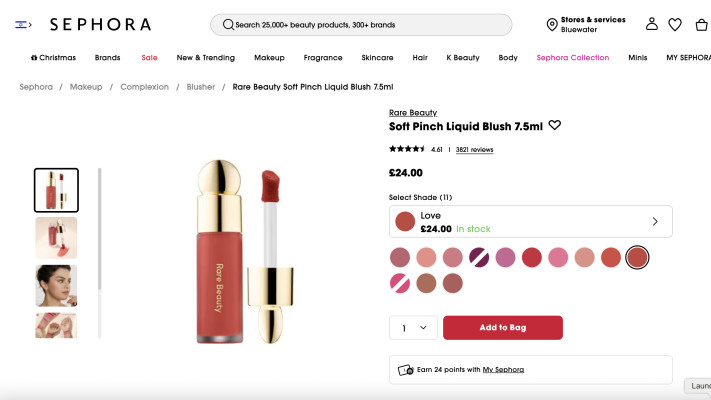Click the Add to Bag button
The width and height of the screenshot is (711, 400).
tap(502, 328)
